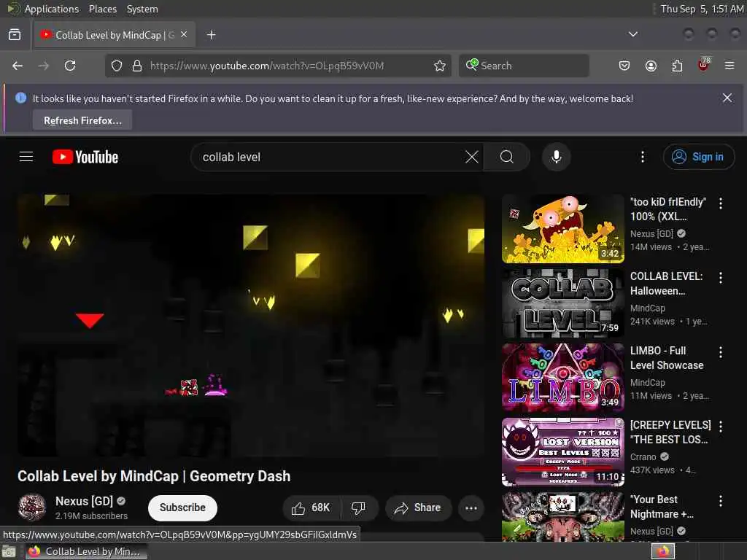Click the forward navigation arrow
Screen dimensions: 747x560
click(x=44, y=66)
